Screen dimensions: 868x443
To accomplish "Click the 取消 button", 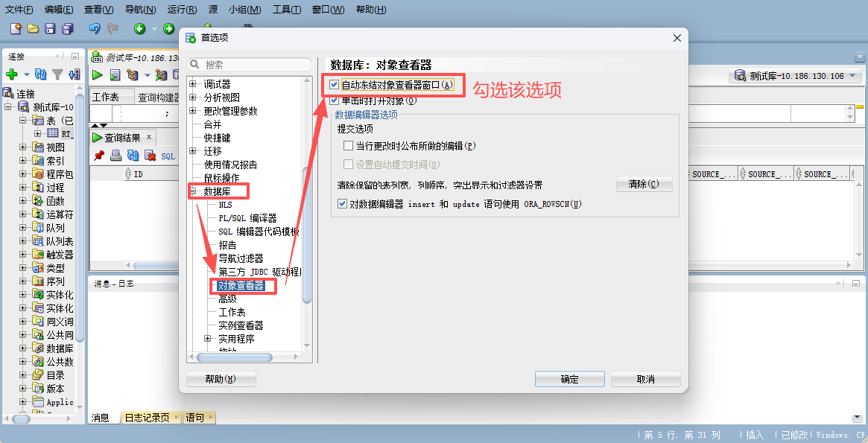I will coord(645,380).
